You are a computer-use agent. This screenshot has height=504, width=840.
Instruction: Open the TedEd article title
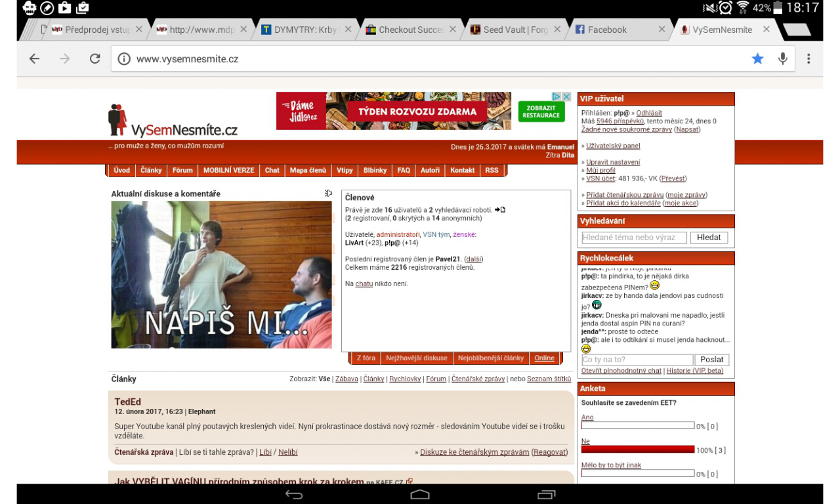[x=128, y=402]
